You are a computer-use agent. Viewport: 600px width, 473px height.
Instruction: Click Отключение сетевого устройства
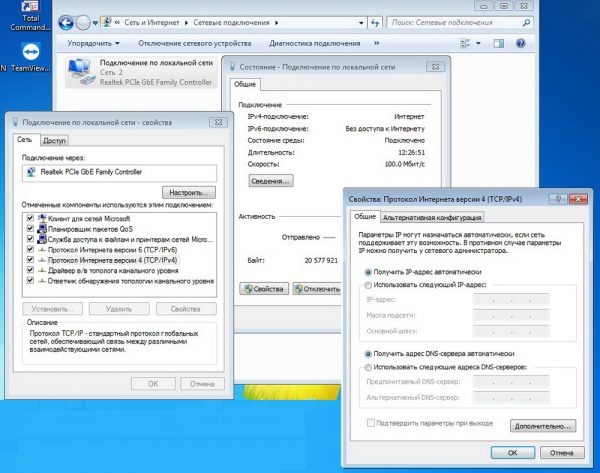point(195,43)
